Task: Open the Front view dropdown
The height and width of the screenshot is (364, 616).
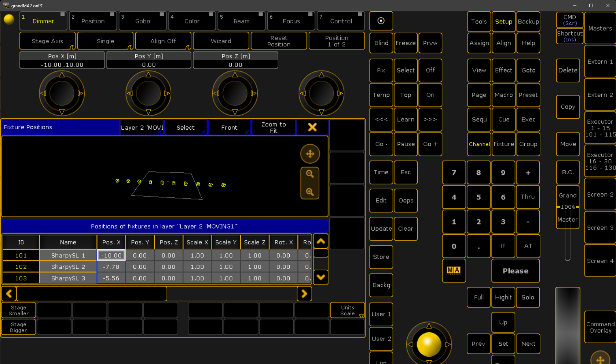Action: coord(230,127)
